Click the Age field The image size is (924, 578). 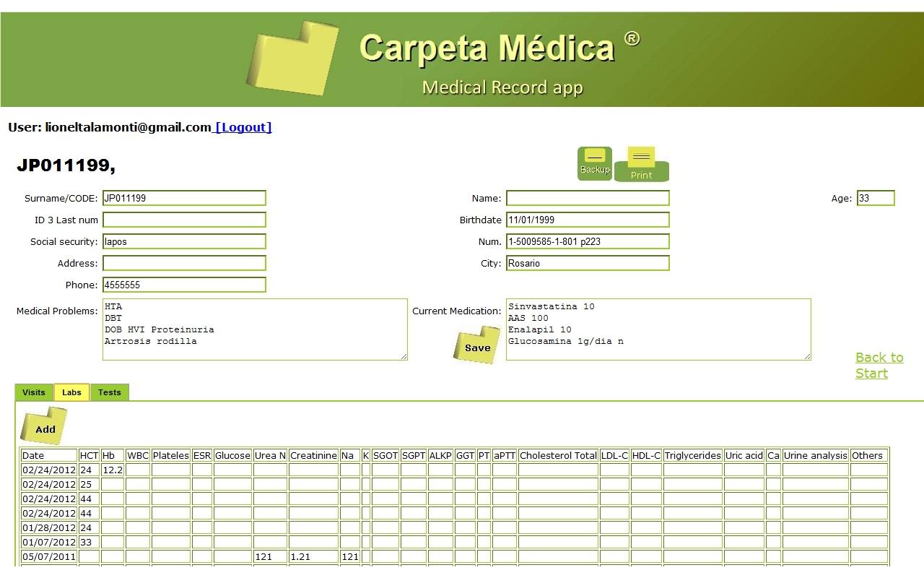[876, 197]
